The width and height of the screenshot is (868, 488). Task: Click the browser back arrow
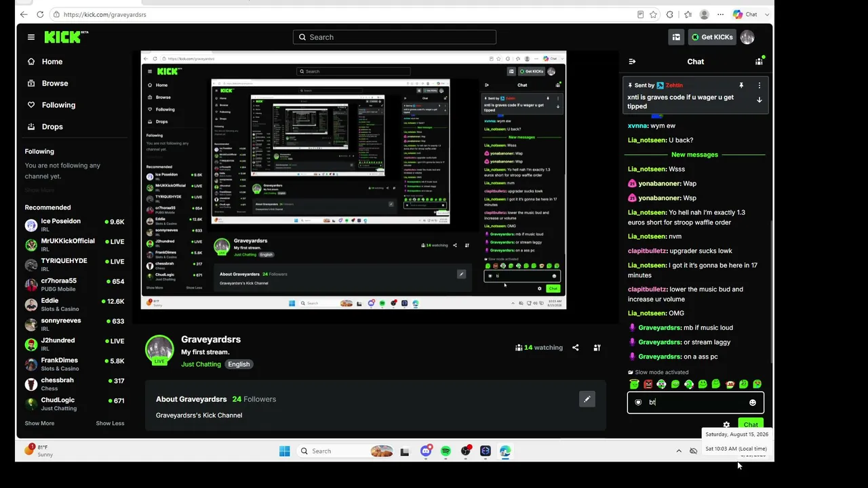(24, 14)
